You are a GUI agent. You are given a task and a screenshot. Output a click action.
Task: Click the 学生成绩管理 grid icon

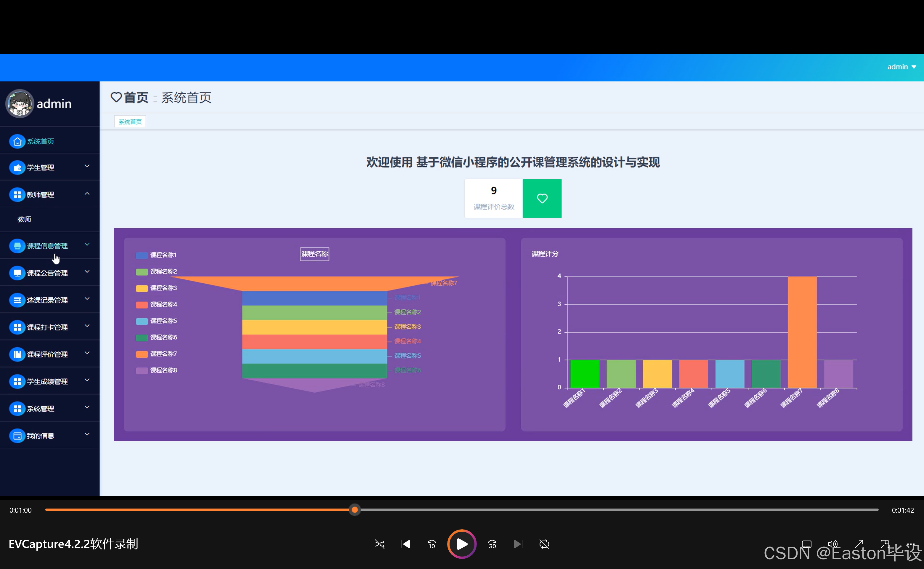pyautogui.click(x=17, y=381)
